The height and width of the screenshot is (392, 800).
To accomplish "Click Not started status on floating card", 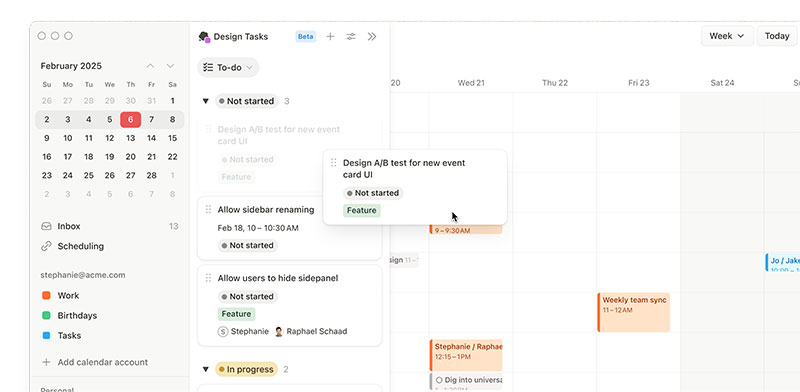I will tap(373, 193).
